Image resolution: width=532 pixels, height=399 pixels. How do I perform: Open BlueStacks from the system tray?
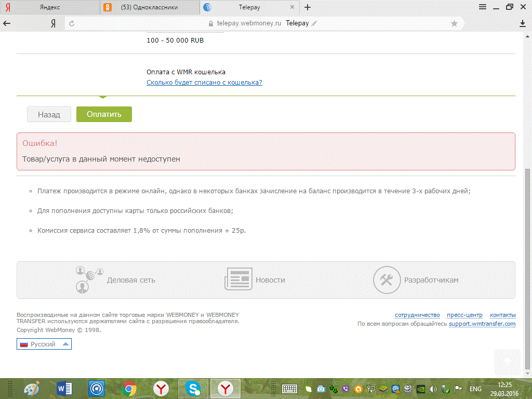pyautogui.click(x=383, y=389)
